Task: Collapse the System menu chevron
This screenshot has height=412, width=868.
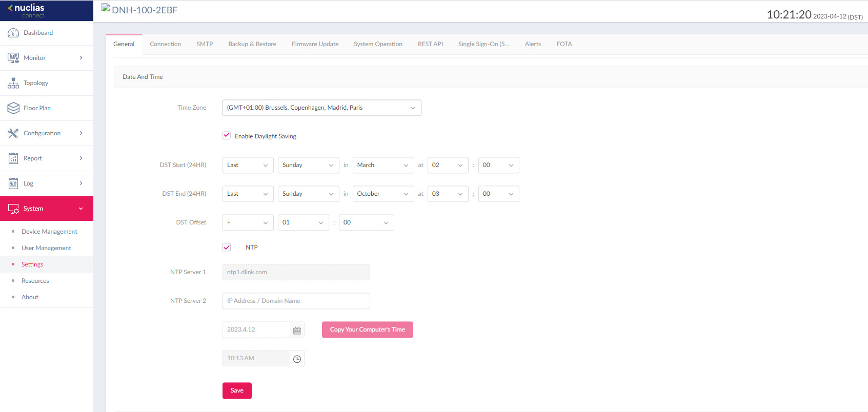Action: click(80, 209)
